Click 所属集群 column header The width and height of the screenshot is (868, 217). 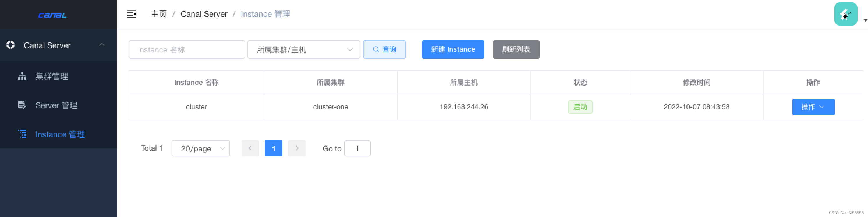330,83
